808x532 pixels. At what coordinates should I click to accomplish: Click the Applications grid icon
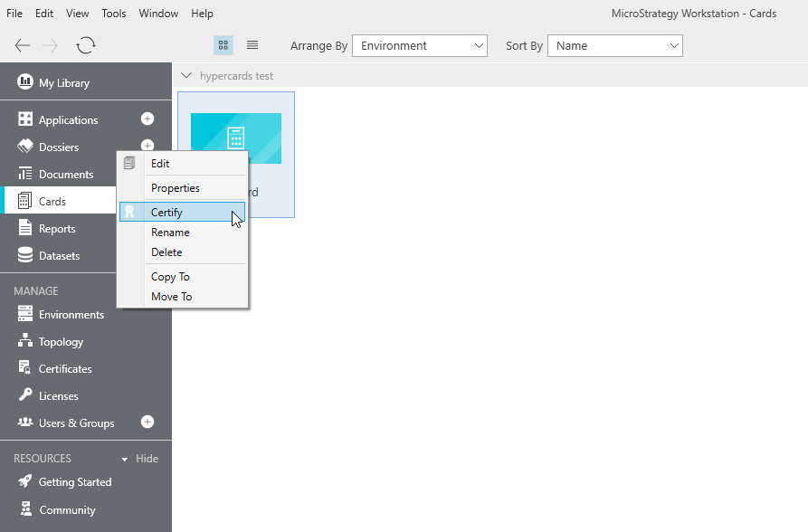[x=24, y=119]
